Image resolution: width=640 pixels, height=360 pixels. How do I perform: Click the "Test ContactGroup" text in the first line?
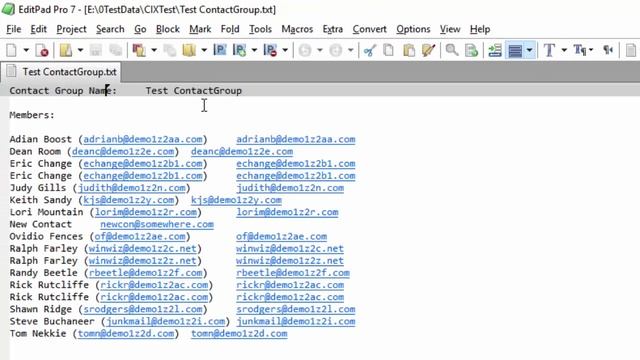[x=193, y=91]
